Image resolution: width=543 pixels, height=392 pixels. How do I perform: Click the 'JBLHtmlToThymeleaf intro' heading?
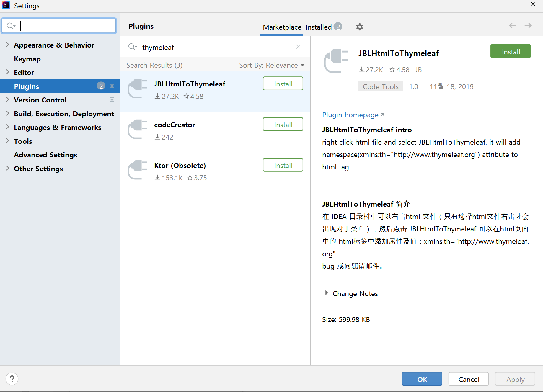(x=367, y=130)
